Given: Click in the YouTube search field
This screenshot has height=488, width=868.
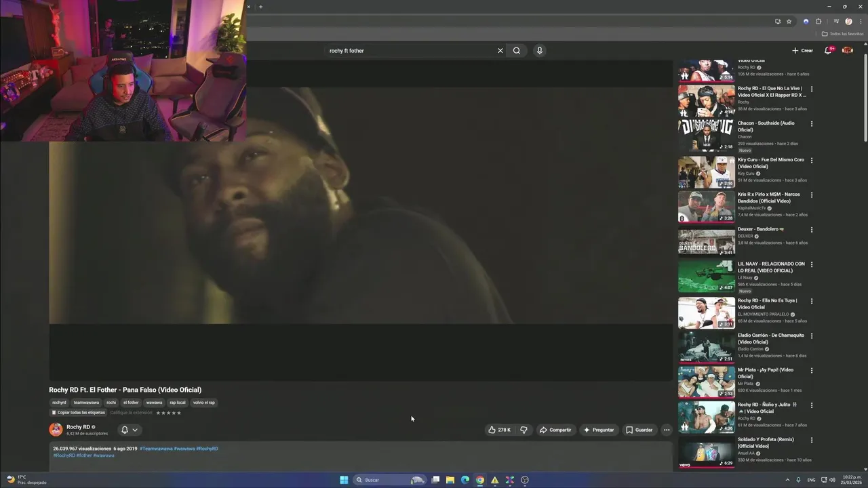Looking at the screenshot, I should [410, 50].
